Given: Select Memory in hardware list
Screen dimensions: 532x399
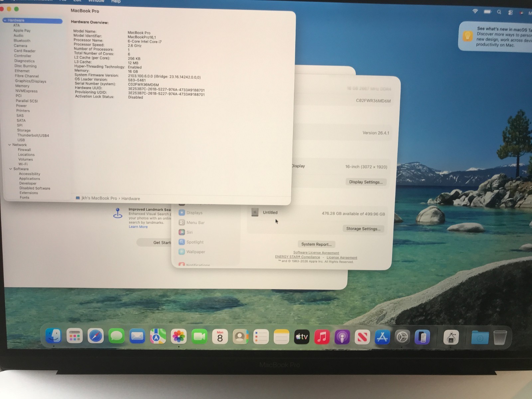Looking at the screenshot, I should click(22, 86).
